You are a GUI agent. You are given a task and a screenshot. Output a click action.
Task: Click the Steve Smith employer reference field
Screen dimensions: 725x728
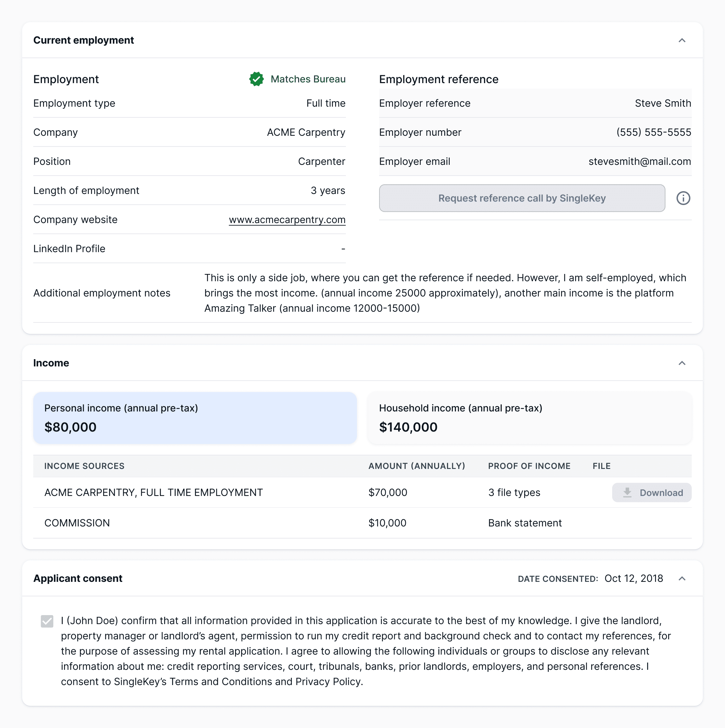[663, 103]
